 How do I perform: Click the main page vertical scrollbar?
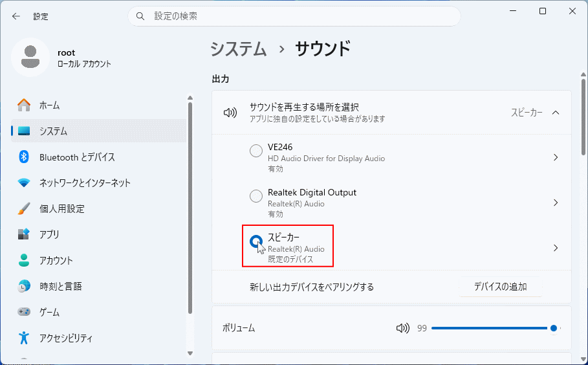coord(583,116)
